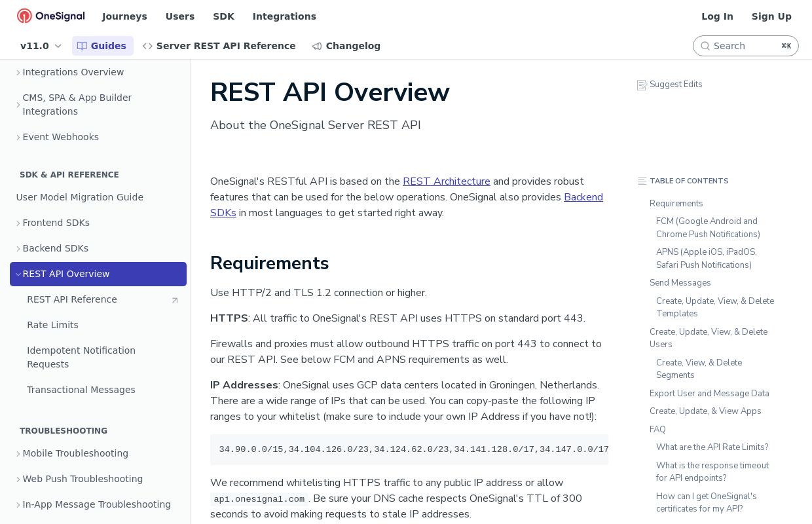The width and height of the screenshot is (812, 524).
Task: Jump to Create, Update, View, & Delete Templates
Action: (x=715, y=307)
